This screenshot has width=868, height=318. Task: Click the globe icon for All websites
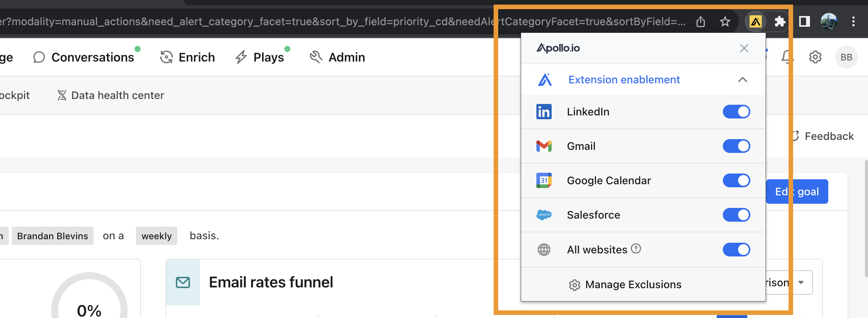(544, 250)
